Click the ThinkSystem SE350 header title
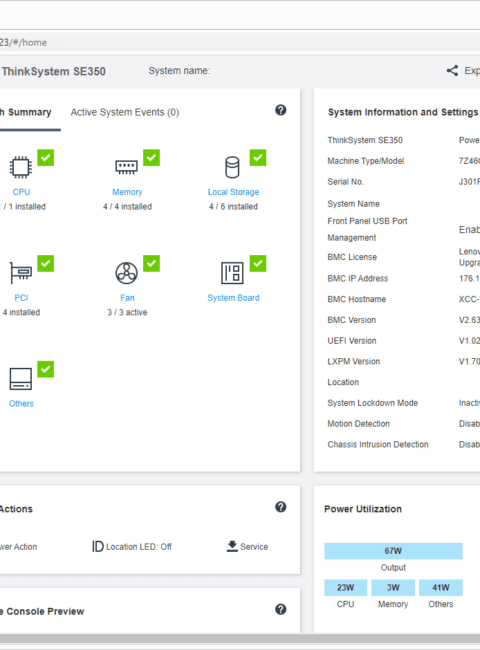 (53, 71)
